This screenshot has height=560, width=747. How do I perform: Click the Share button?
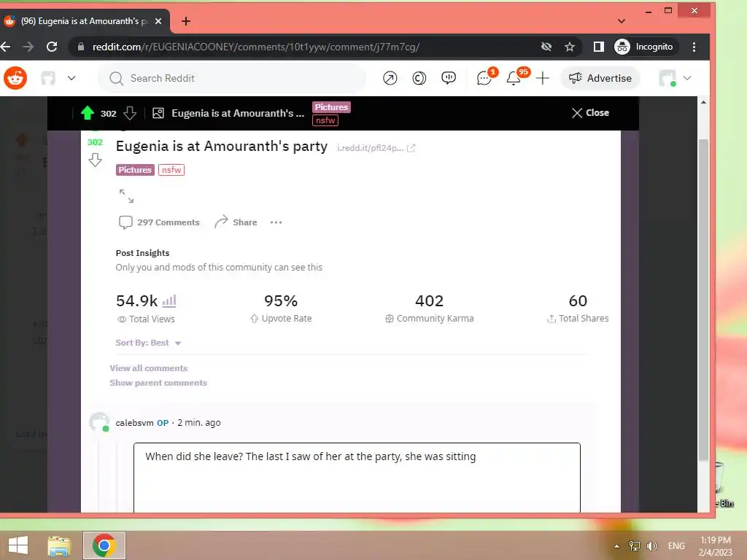pyautogui.click(x=236, y=222)
